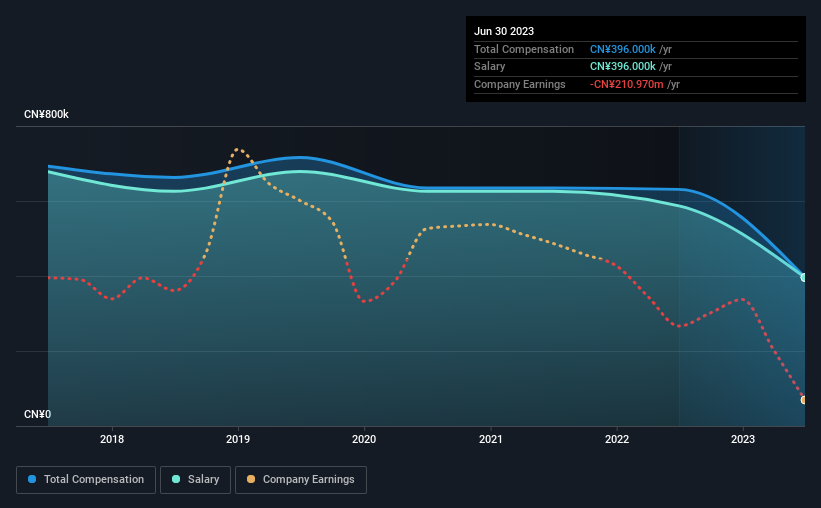Click the CN¥800k y-axis label

46,114
